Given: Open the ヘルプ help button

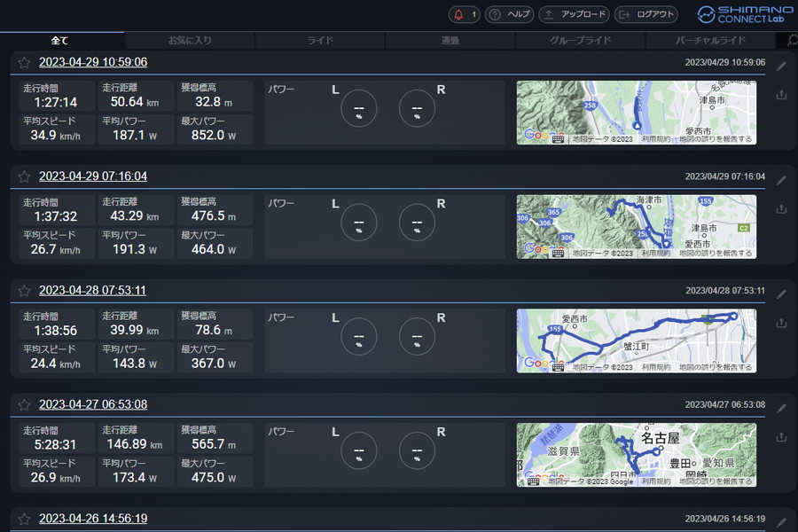Looking at the screenshot, I should coord(509,14).
